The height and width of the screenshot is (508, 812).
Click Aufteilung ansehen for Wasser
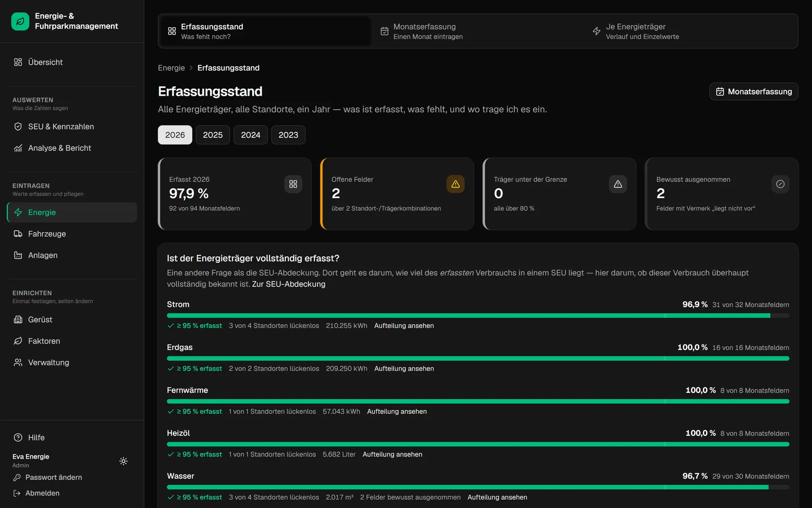tap(498, 497)
